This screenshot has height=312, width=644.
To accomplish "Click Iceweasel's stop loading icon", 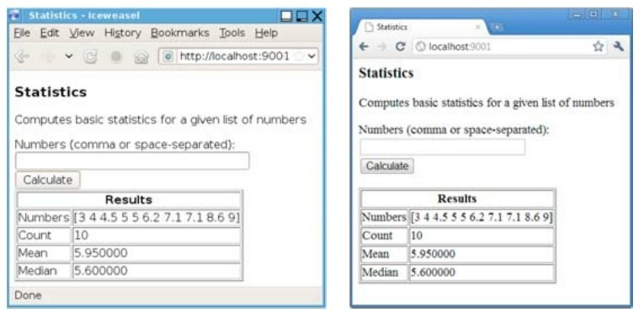I will [x=116, y=56].
